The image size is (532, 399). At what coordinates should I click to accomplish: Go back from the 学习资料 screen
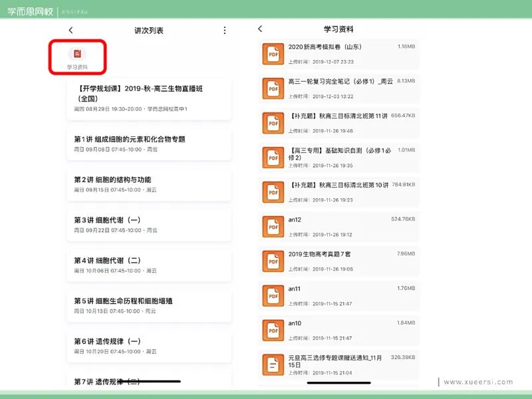click(x=260, y=29)
